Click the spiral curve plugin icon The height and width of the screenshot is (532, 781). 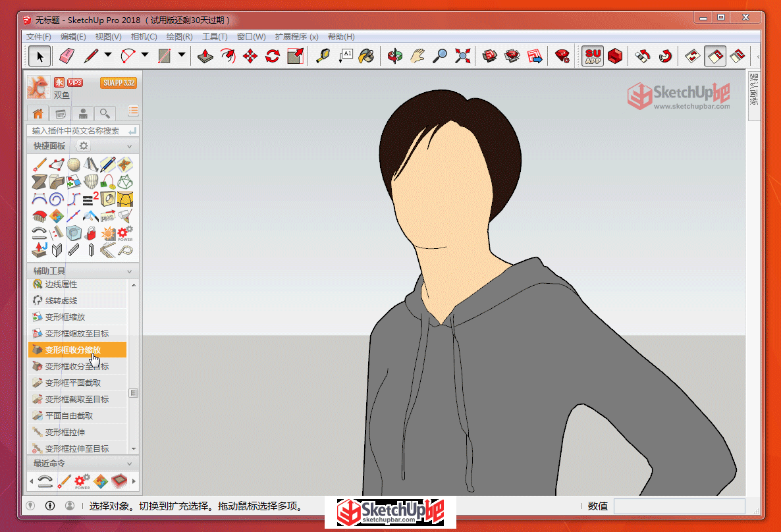pos(56,199)
